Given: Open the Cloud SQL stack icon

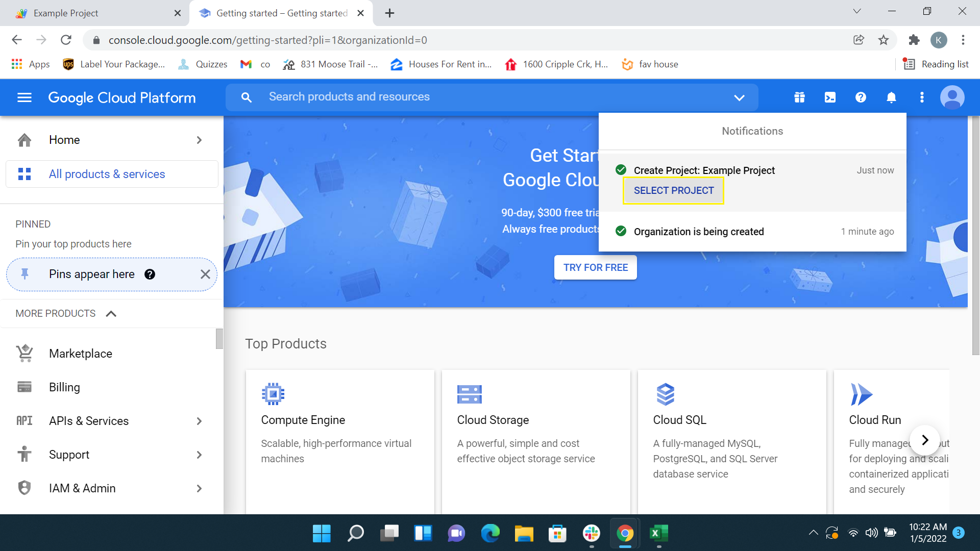Looking at the screenshot, I should point(665,394).
